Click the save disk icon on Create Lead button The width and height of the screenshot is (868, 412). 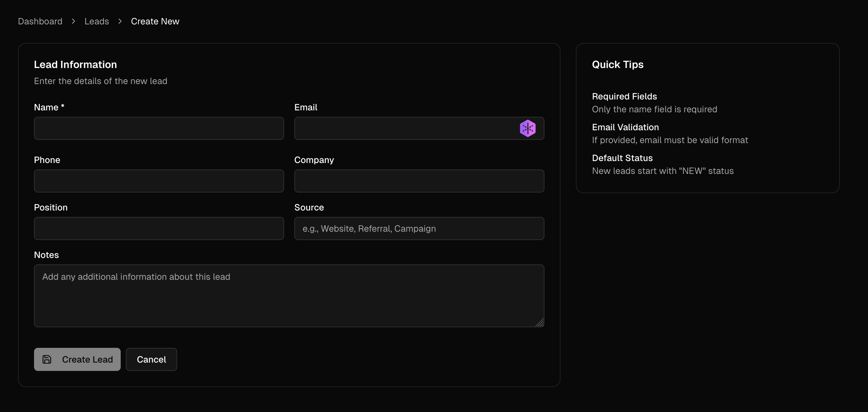pos(47,359)
